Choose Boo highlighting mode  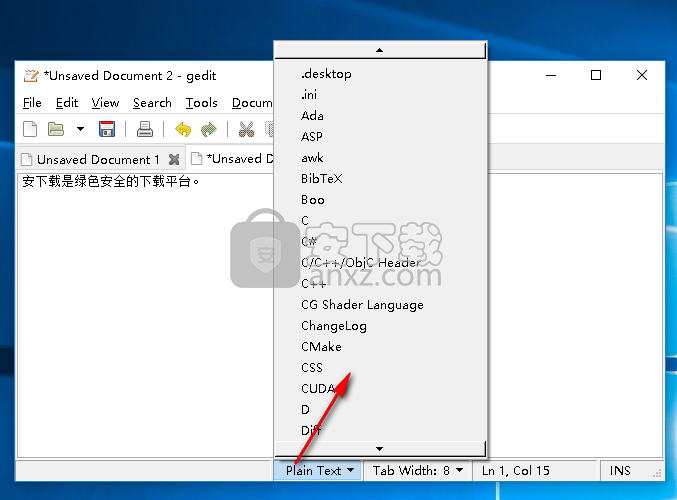pyautogui.click(x=380, y=199)
